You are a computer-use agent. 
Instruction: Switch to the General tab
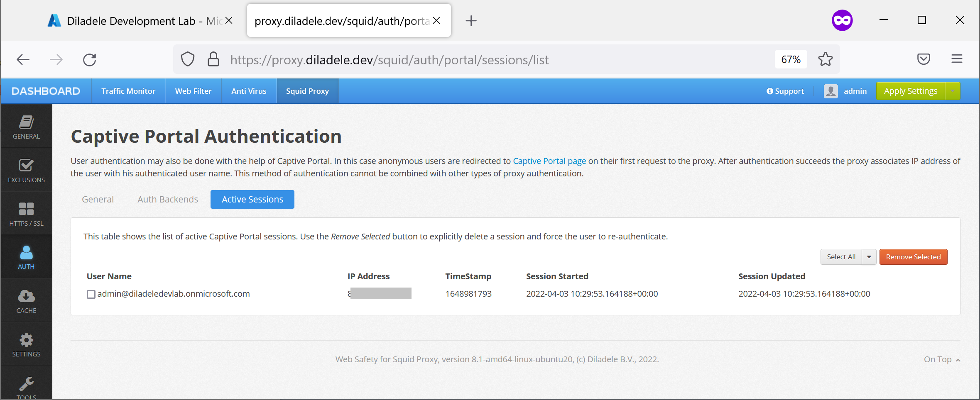(x=98, y=199)
